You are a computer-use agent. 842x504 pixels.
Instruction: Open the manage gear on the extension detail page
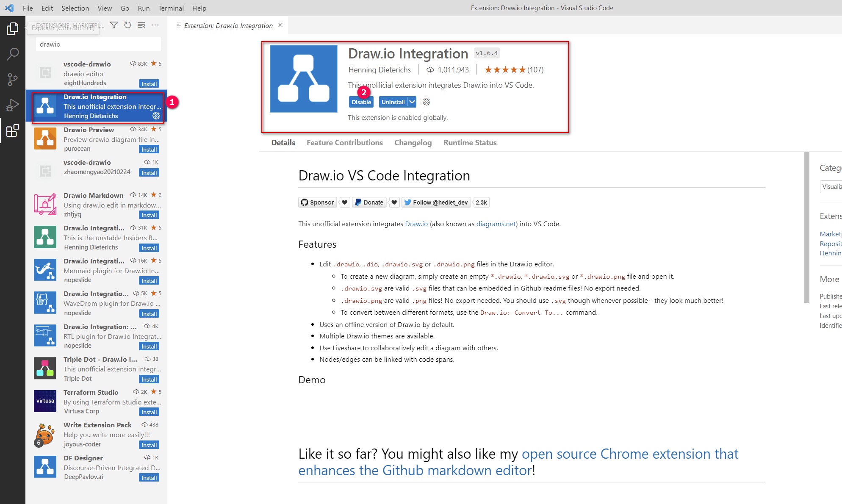click(x=426, y=102)
